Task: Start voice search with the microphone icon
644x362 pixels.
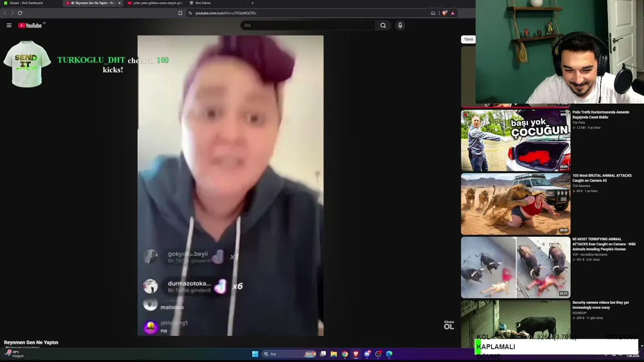Action: tap(400, 25)
